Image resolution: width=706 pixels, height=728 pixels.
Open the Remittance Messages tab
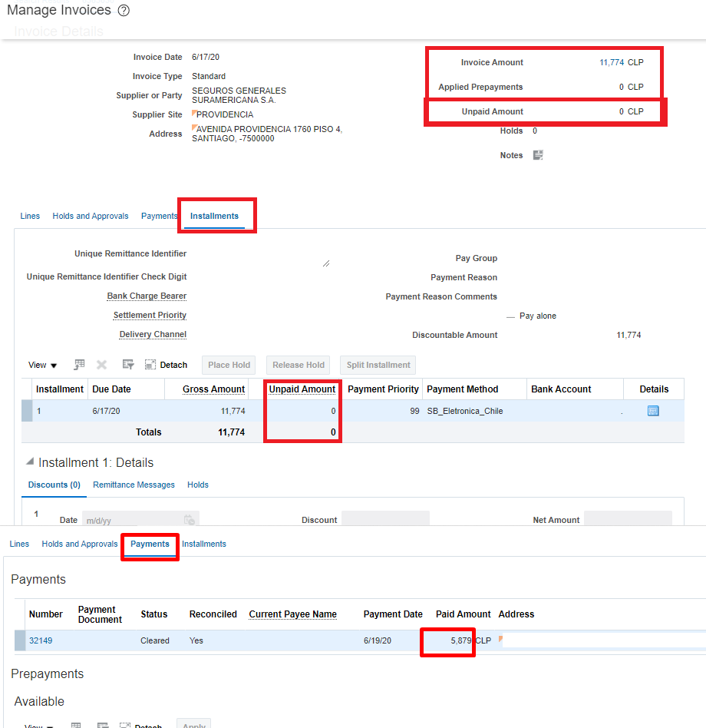coord(134,485)
